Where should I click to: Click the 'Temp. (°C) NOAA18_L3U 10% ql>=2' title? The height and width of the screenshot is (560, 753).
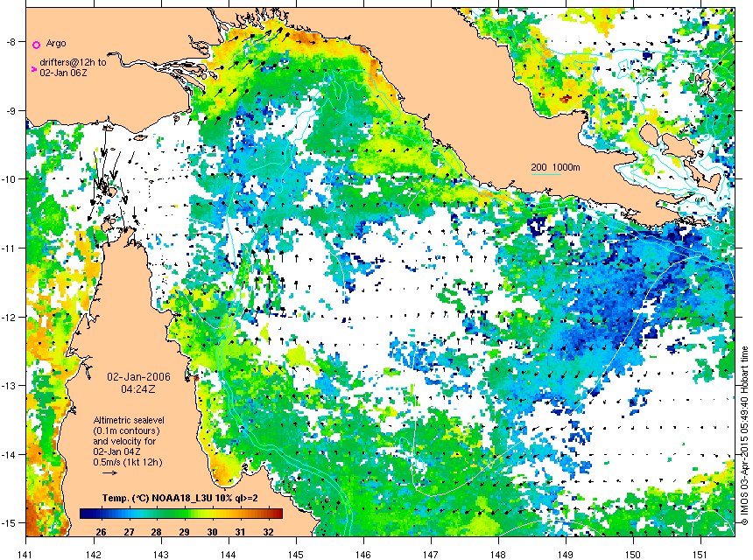[x=180, y=498]
